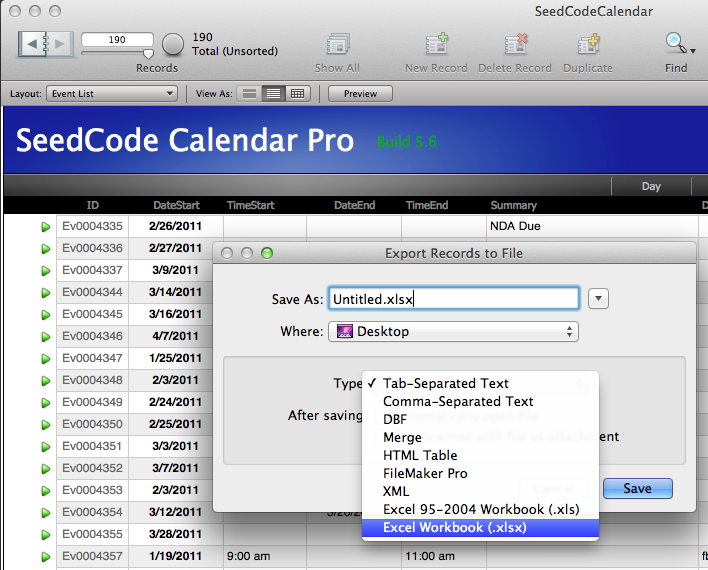Click green arrow for Ev0004350
This screenshot has height=570, width=708.
(x=46, y=425)
